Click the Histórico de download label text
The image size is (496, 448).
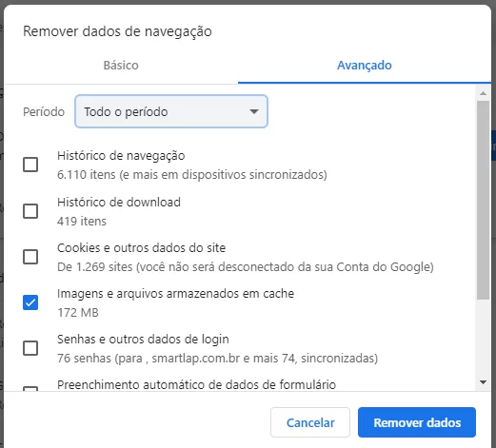click(119, 203)
